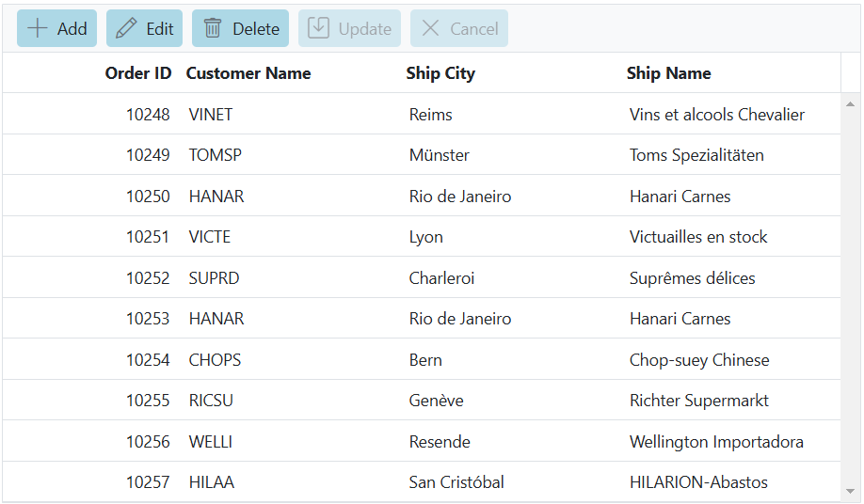Sort by Order ID column header
The image size is (864, 504).
[x=138, y=73]
